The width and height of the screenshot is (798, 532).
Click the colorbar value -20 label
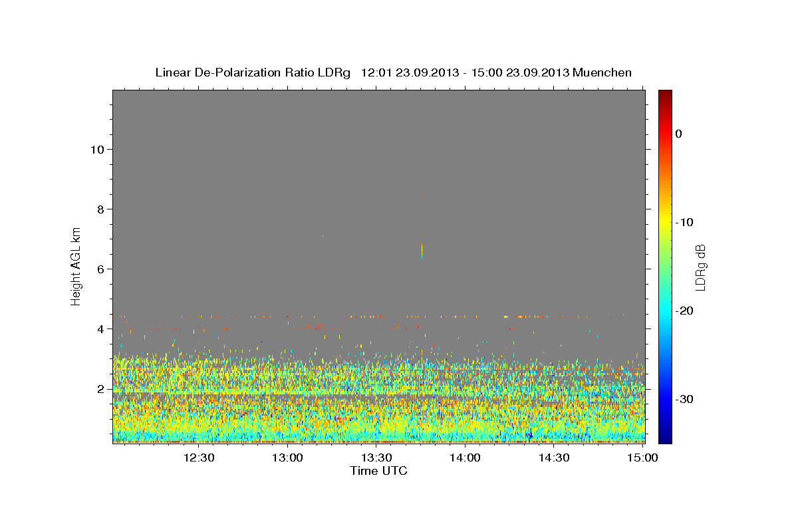pyautogui.click(x=684, y=311)
